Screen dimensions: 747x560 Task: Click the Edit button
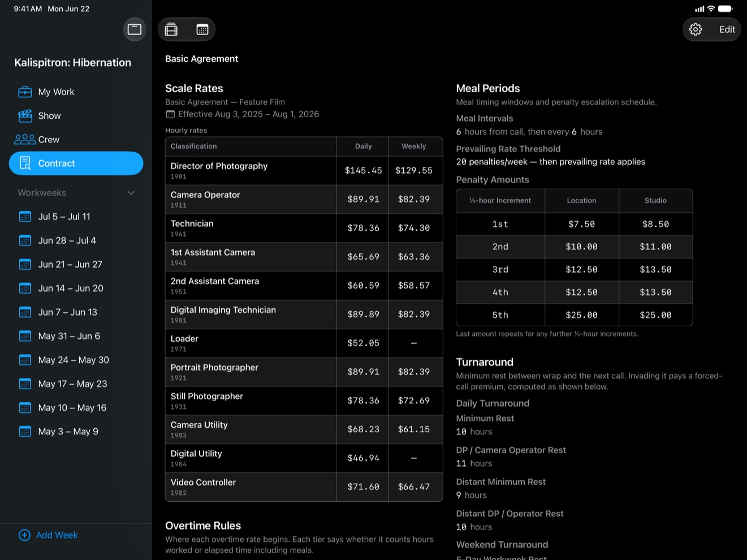727,29
